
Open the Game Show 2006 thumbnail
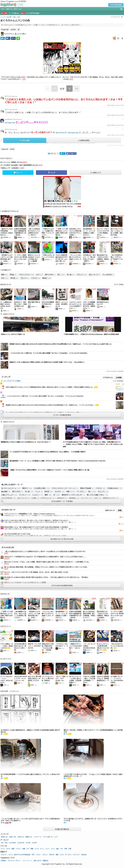click(62, 294)
